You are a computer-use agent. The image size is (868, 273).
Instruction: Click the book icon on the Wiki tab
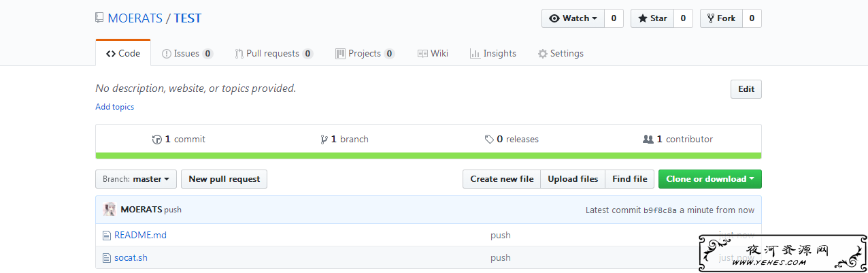tap(422, 53)
